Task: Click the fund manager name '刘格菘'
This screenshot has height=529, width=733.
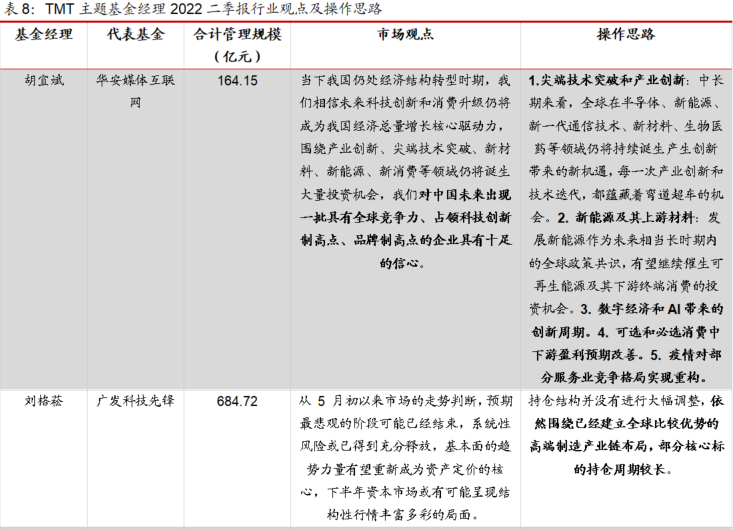Action: pyautogui.click(x=43, y=401)
